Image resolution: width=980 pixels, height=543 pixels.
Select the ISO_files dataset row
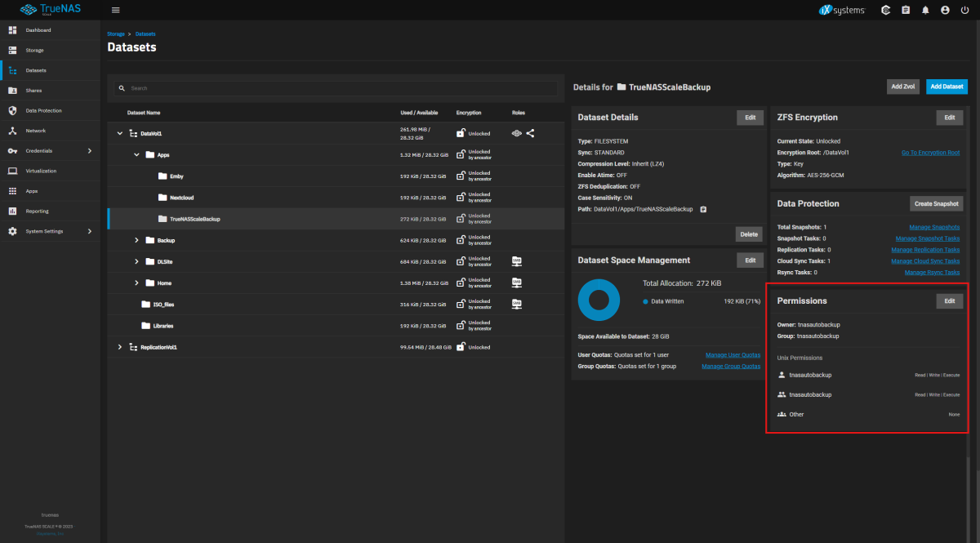(336, 304)
